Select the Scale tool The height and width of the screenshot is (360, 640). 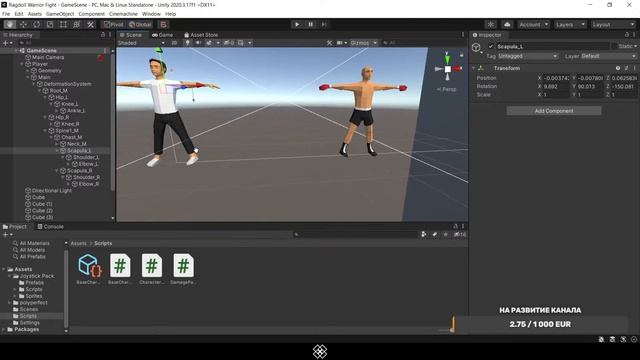click(50, 24)
